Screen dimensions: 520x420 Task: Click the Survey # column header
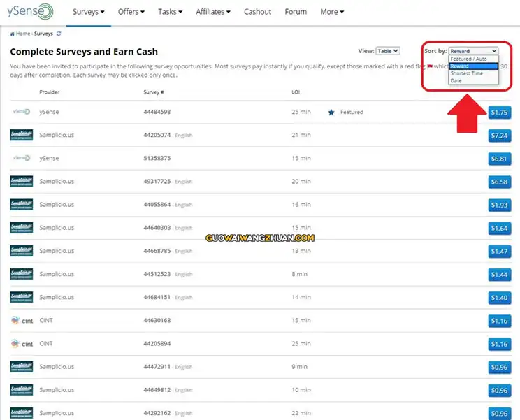coord(154,92)
